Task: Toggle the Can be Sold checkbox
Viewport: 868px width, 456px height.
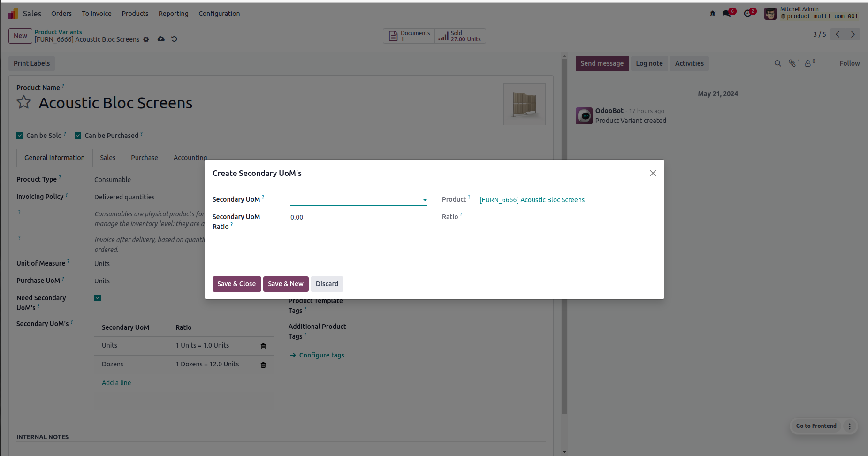Action: pyautogui.click(x=20, y=136)
